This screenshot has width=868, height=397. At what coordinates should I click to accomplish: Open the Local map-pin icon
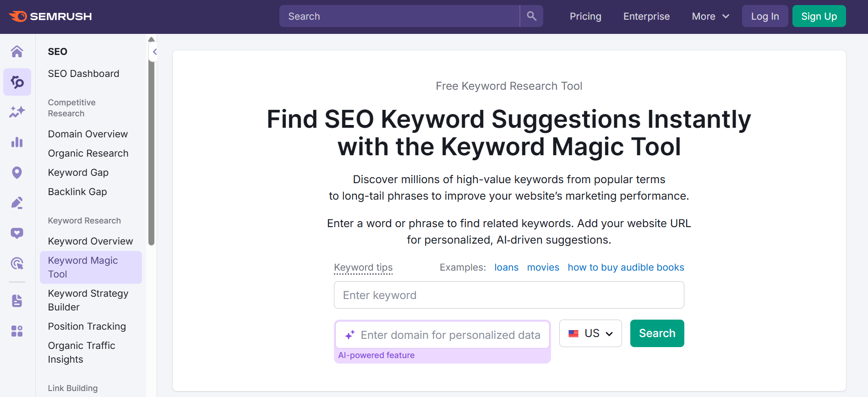point(17,172)
